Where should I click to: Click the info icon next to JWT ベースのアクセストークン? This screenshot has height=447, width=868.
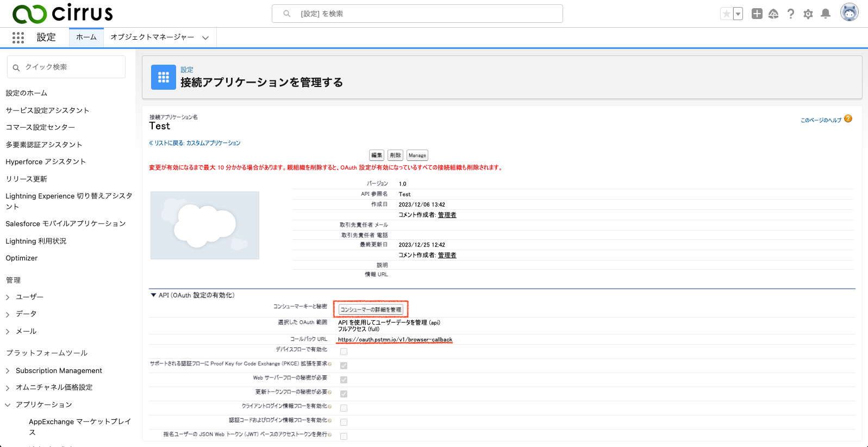(x=329, y=434)
